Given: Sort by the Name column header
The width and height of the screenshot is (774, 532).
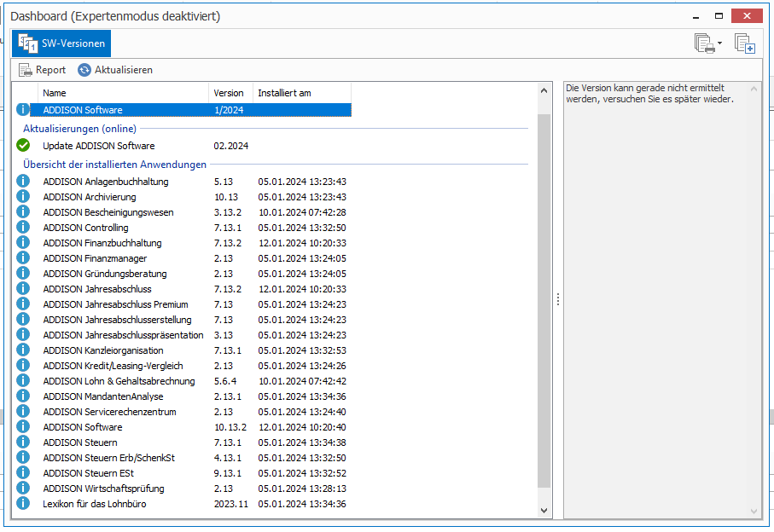Looking at the screenshot, I should click(123, 93).
